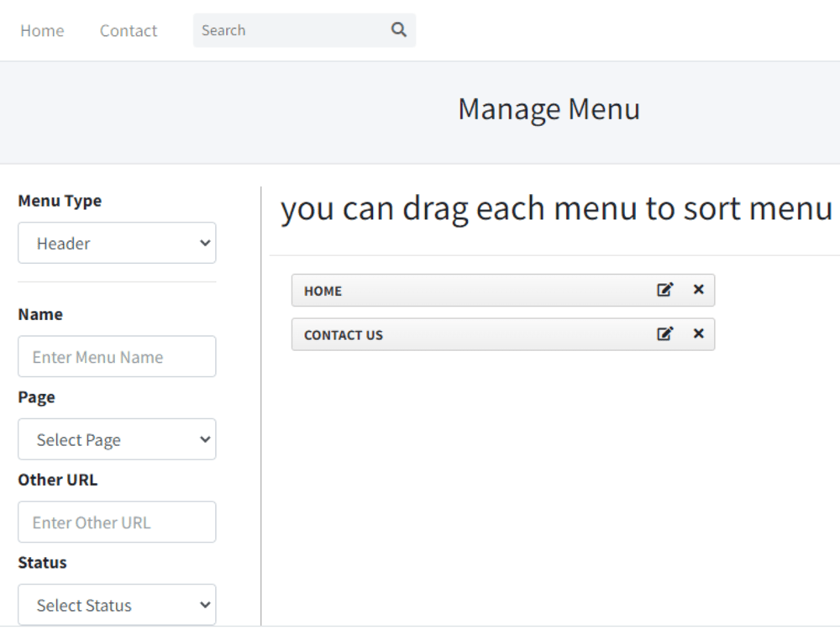840x630 pixels.
Task: Navigate to Home in the top bar
Action: (42, 30)
